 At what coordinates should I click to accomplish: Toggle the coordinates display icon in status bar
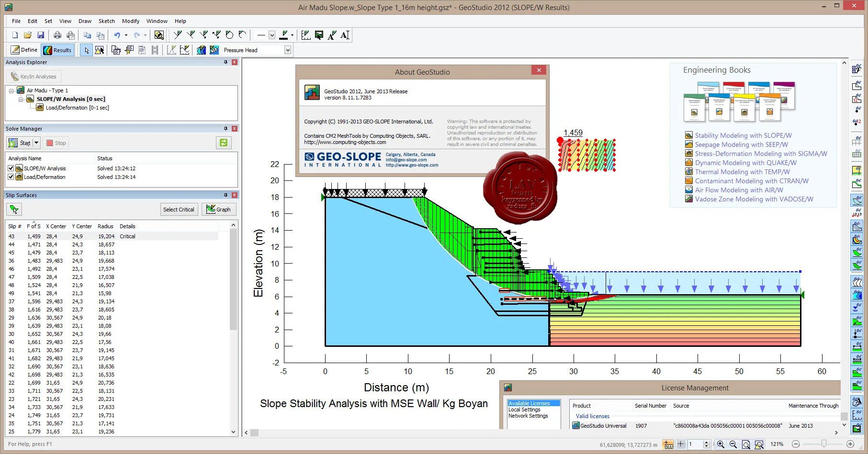click(x=669, y=444)
